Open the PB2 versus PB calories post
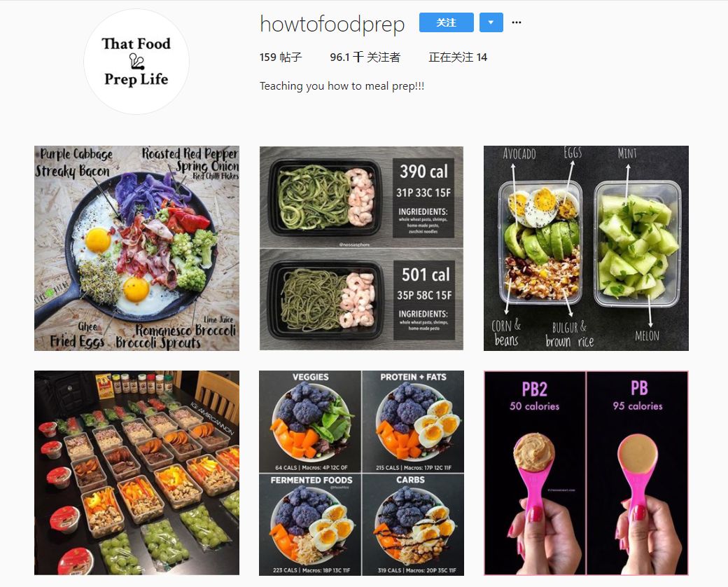This screenshot has height=587, width=728. 586,473
